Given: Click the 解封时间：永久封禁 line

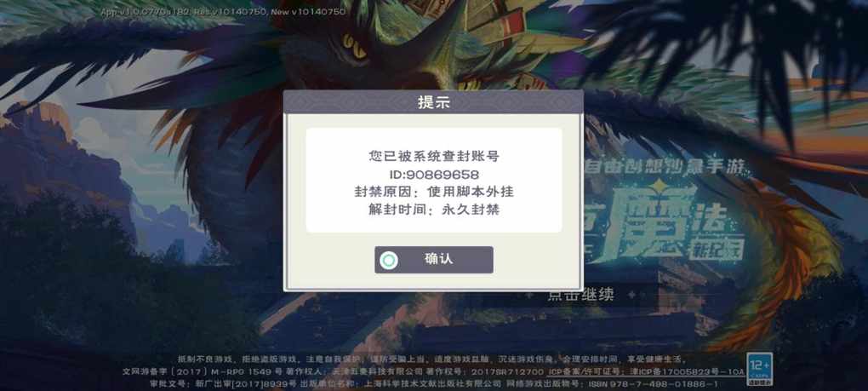Looking at the screenshot, I should pos(433,210).
